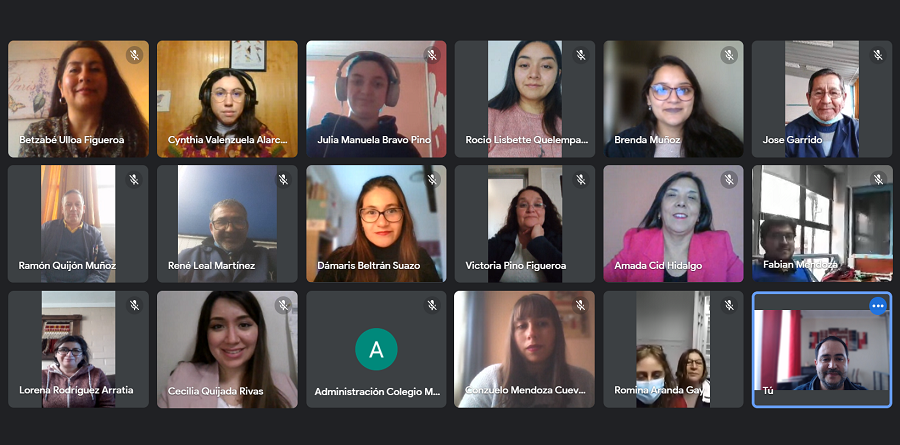This screenshot has height=445, width=900.
Task: Click muted mic icon on René Leal Martínez tile
Action: [x=284, y=180]
